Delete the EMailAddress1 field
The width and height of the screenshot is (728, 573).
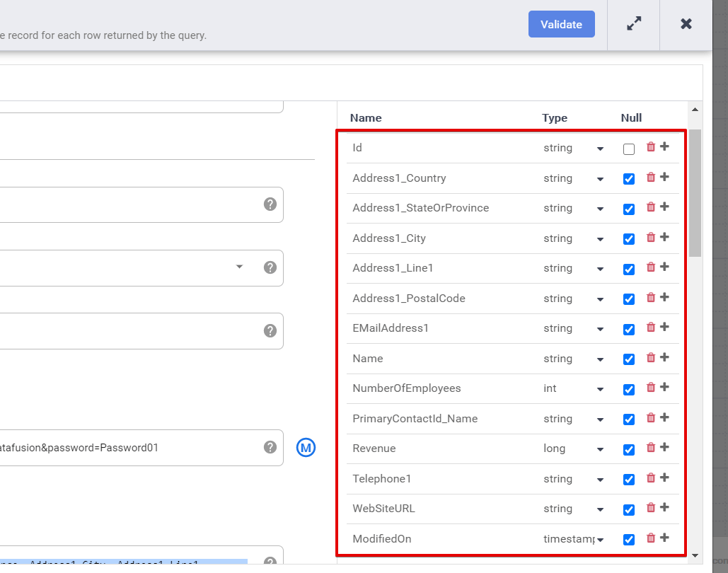pos(650,328)
